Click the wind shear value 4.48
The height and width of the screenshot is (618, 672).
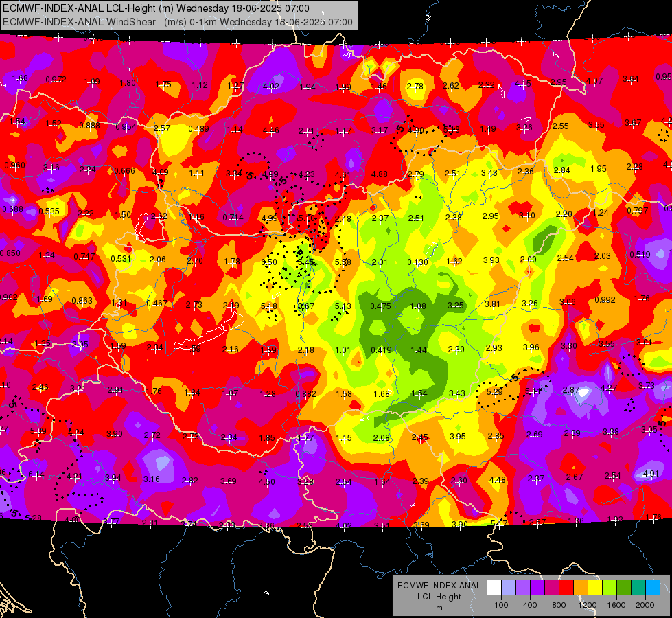[x=498, y=479]
